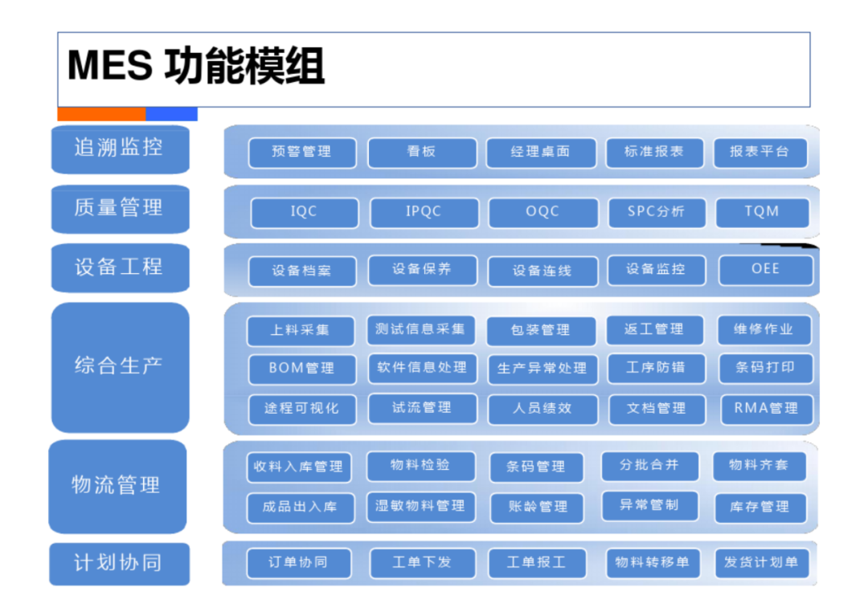Open the BOM管理 module
The image size is (868, 600).
[302, 369]
